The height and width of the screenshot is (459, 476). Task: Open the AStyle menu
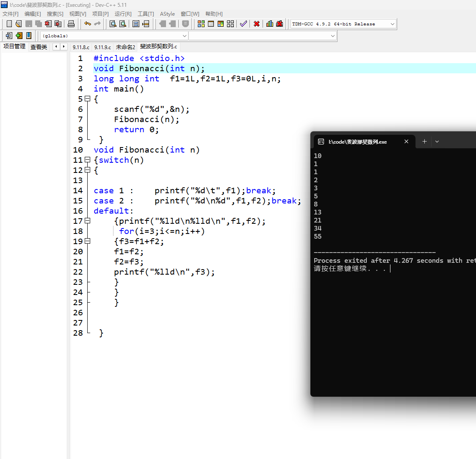[167, 14]
